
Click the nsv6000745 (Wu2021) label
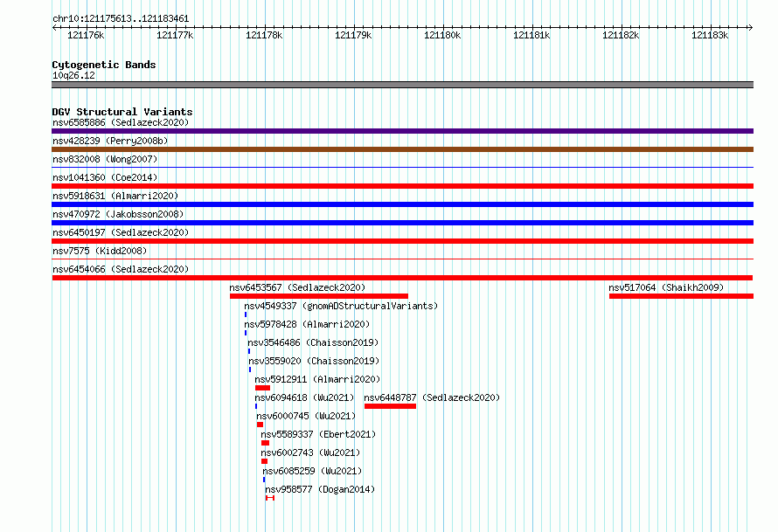(306, 416)
